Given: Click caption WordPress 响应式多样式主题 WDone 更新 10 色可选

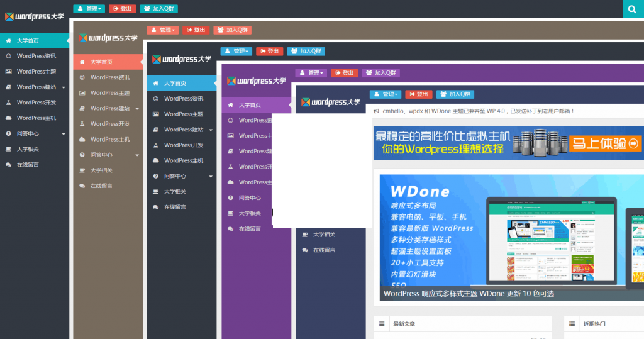Looking at the screenshot, I should click(x=469, y=294).
